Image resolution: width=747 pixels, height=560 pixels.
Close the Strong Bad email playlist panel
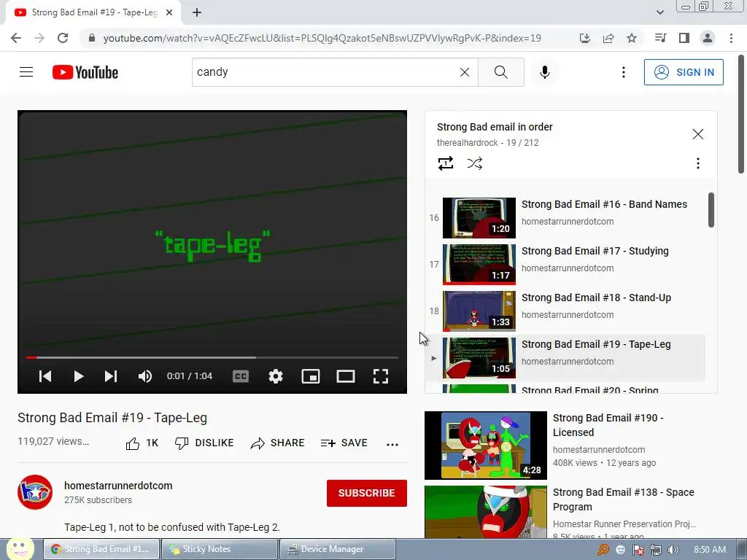[698, 134]
